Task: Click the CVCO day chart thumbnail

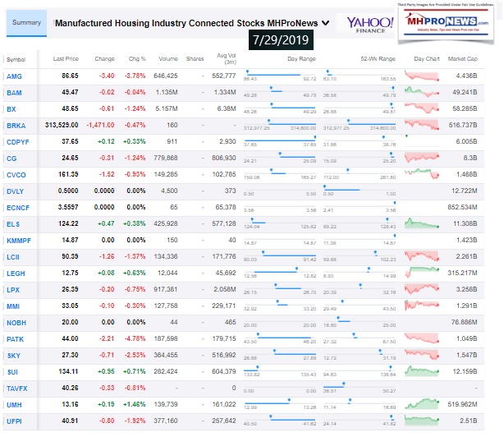Action: pos(422,174)
